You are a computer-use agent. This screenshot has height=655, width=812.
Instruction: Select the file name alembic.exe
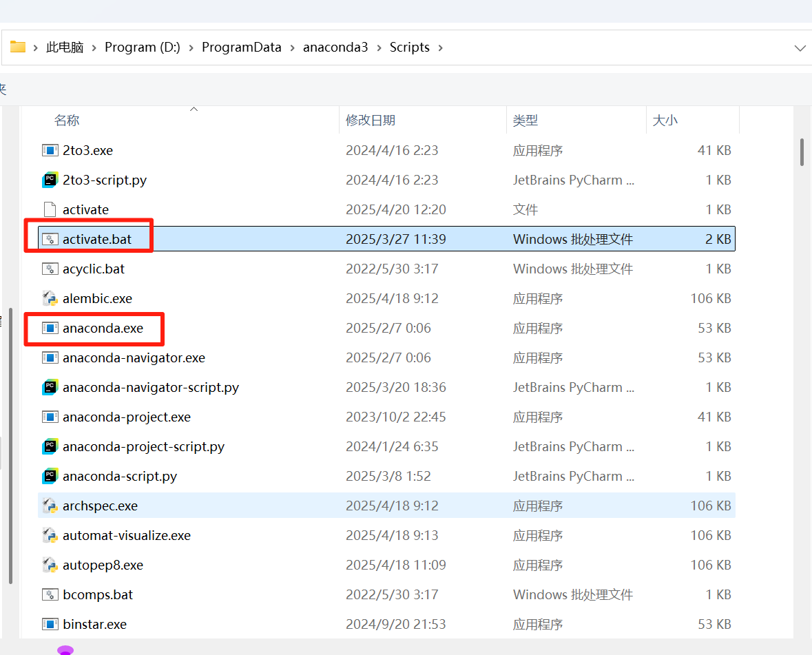click(97, 299)
